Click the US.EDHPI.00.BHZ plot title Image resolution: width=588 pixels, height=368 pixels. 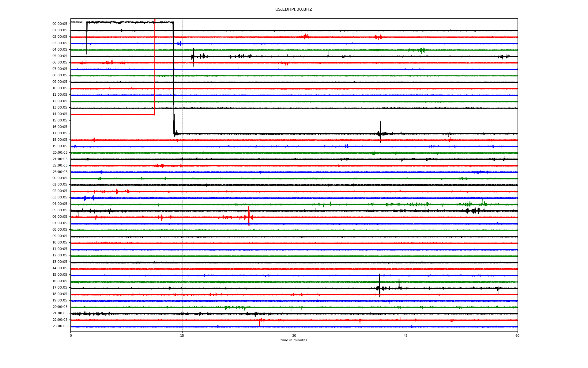point(294,10)
